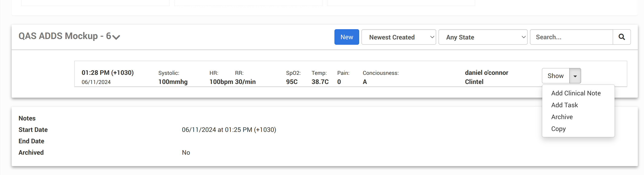Select Archive from the dropdown menu
The image size is (644, 175).
[x=562, y=117]
